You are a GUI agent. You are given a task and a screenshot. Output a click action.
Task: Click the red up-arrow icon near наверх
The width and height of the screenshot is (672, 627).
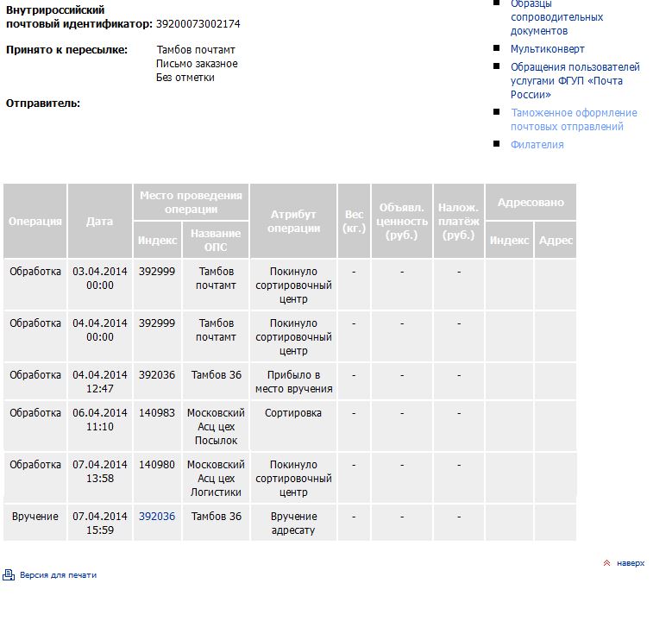606,563
